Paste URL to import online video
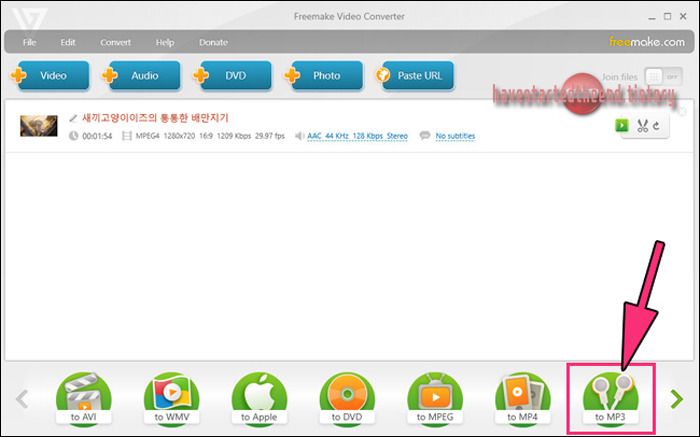 tap(415, 75)
